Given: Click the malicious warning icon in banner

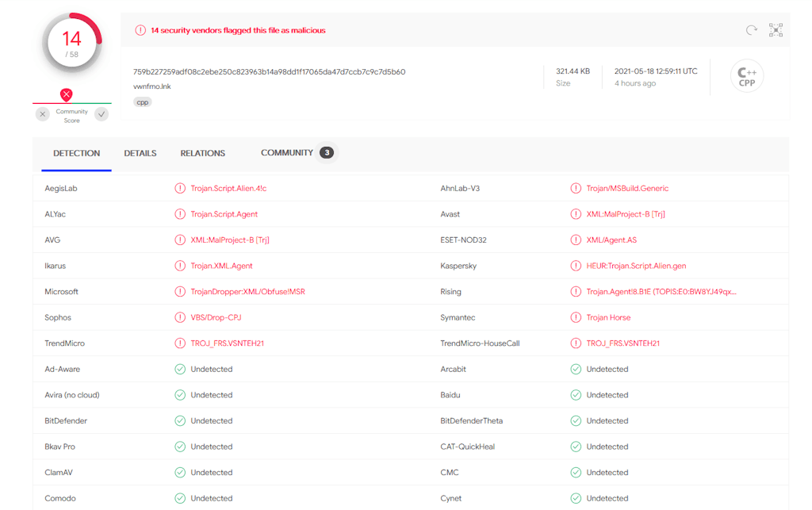Looking at the screenshot, I should click(x=140, y=31).
